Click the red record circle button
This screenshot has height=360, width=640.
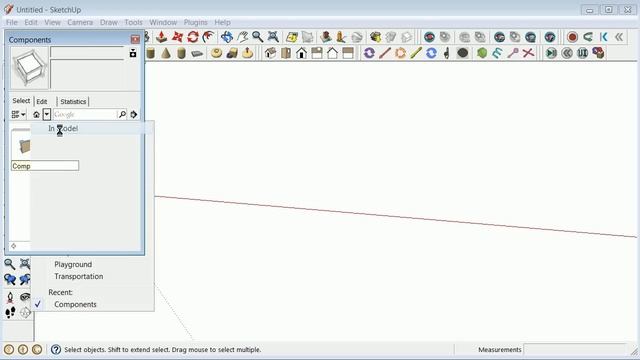click(x=572, y=37)
